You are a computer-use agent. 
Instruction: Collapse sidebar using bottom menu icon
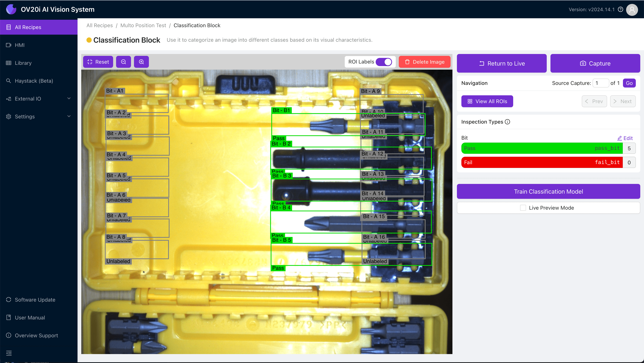[9, 353]
